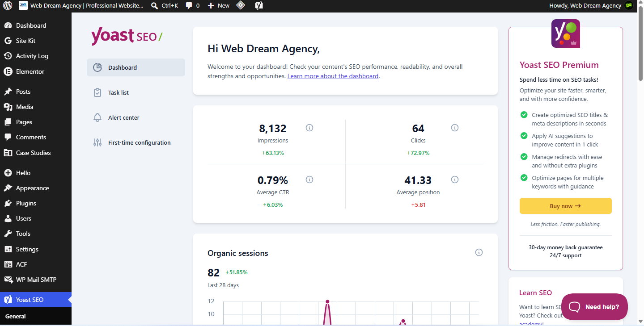Click the WordPress logo in admin bar
Image resolution: width=644 pixels, height=326 pixels.
click(x=8, y=6)
